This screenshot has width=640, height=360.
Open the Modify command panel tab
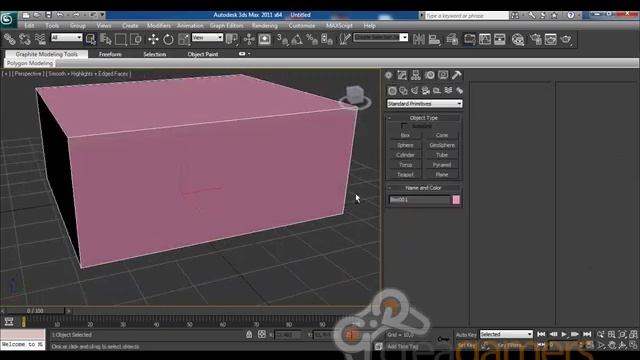402,75
